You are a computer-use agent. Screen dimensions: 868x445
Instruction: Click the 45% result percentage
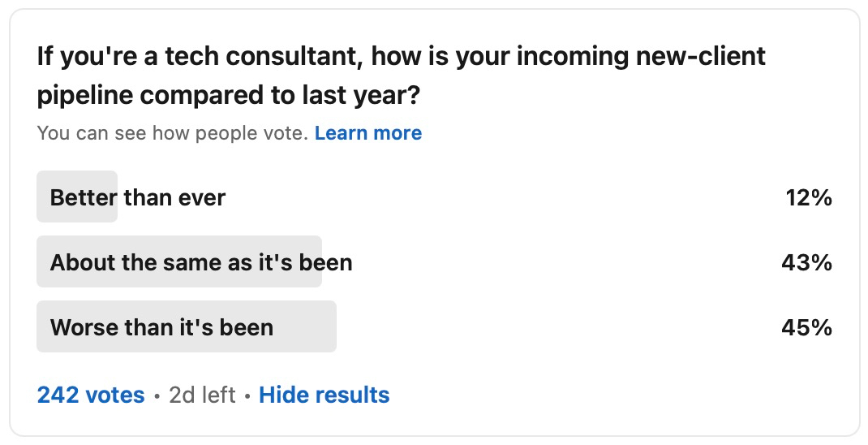808,327
